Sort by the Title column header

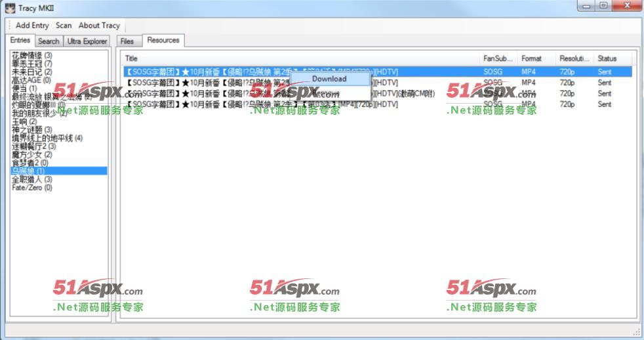(302, 58)
